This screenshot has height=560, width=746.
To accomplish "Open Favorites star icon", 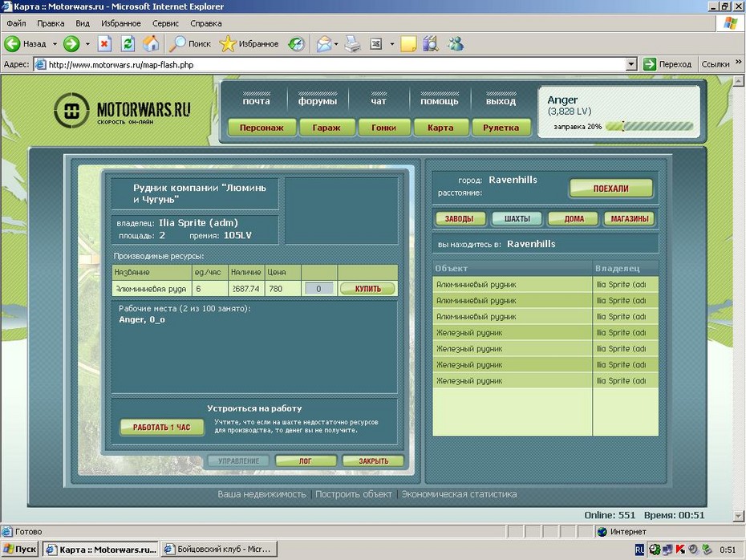I will point(228,44).
